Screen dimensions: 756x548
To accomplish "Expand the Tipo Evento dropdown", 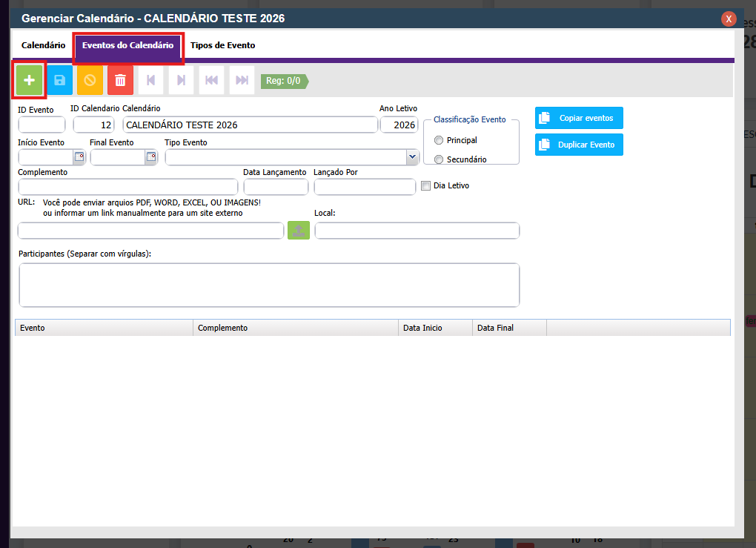I will point(412,157).
